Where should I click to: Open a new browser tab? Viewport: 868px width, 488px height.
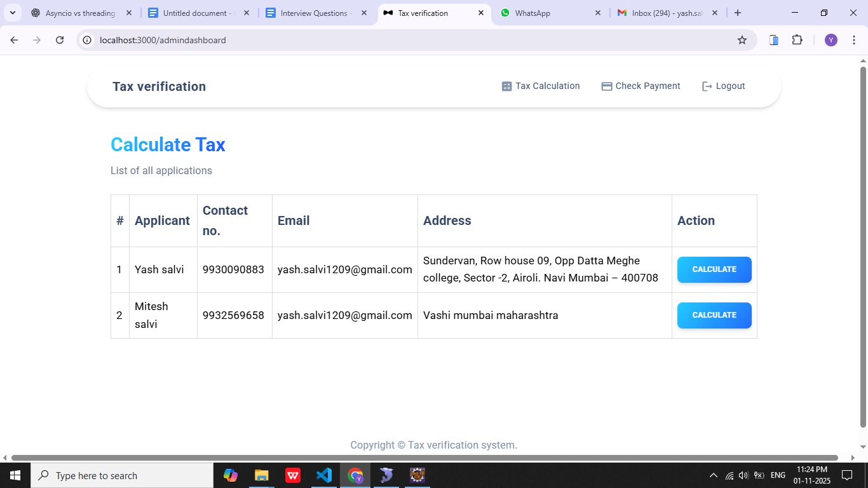click(x=737, y=13)
